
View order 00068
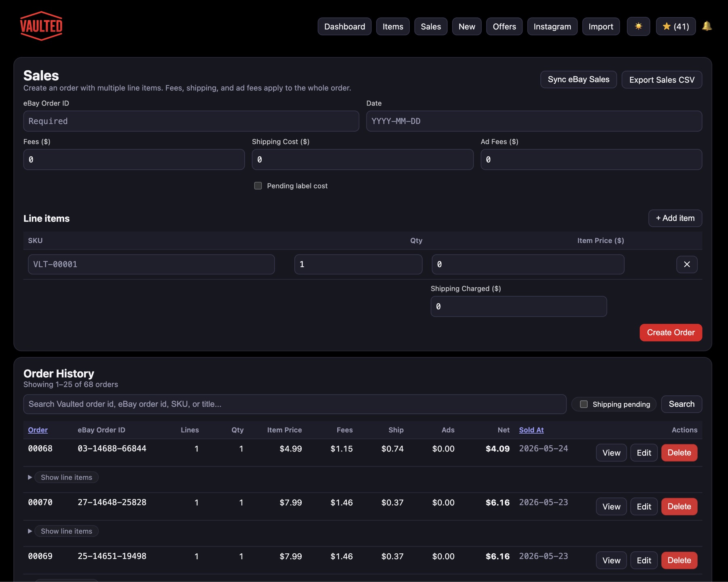point(611,453)
